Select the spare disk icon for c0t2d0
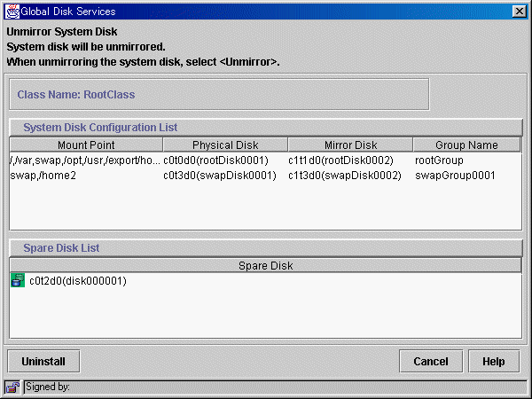The width and height of the screenshot is (532, 399). click(18, 280)
